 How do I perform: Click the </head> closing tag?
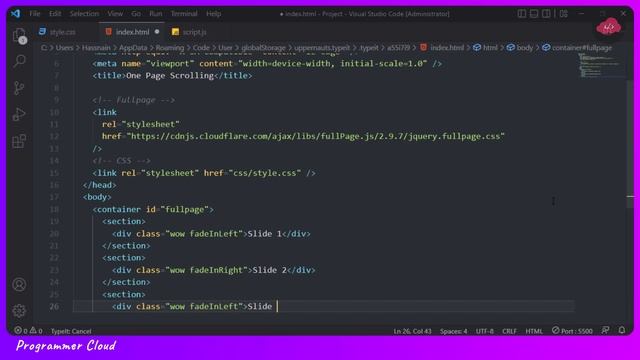[100, 185]
